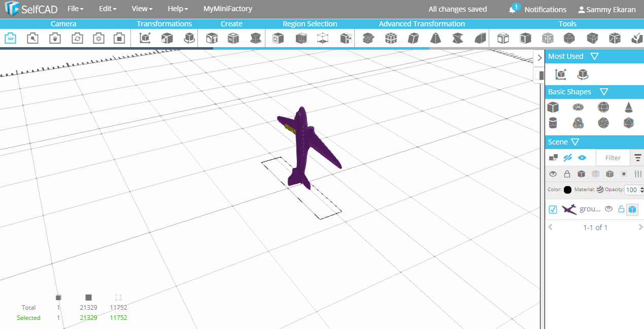This screenshot has width=644, height=329.
Task: Open the Camera toolbar tab
Action: click(63, 24)
